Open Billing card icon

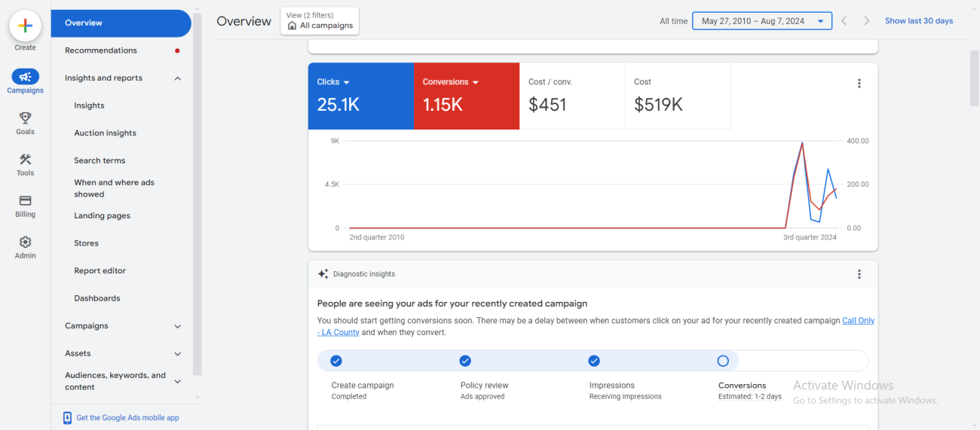25,201
